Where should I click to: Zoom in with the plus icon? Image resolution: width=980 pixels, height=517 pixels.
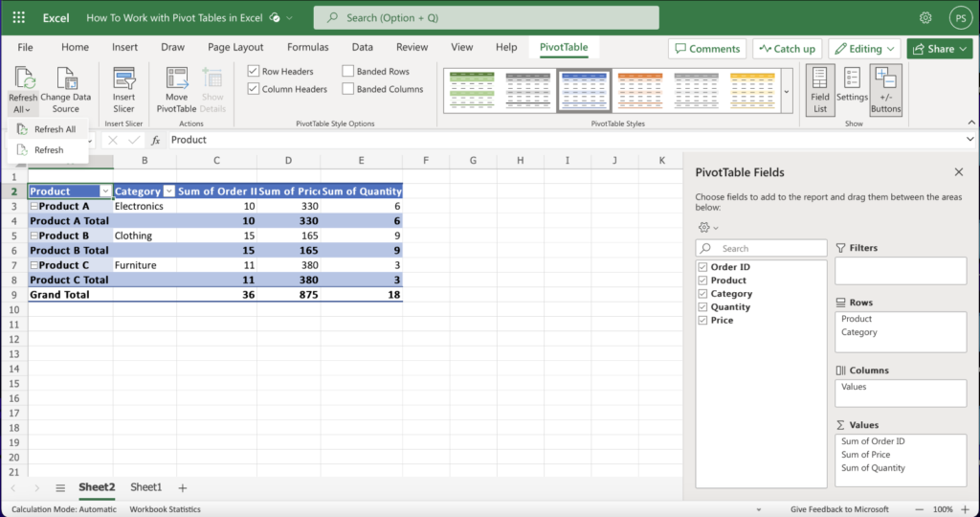pyautogui.click(x=965, y=509)
